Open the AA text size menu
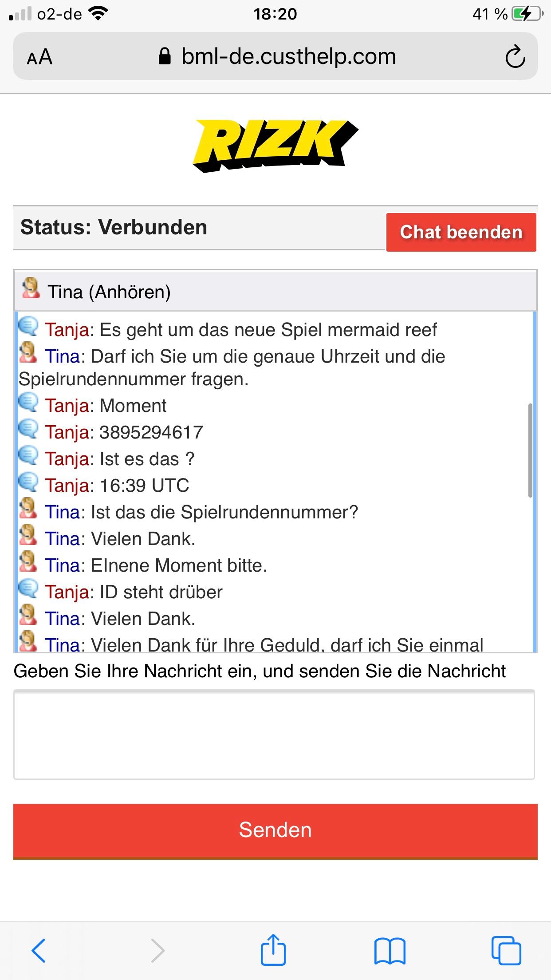 coord(39,57)
